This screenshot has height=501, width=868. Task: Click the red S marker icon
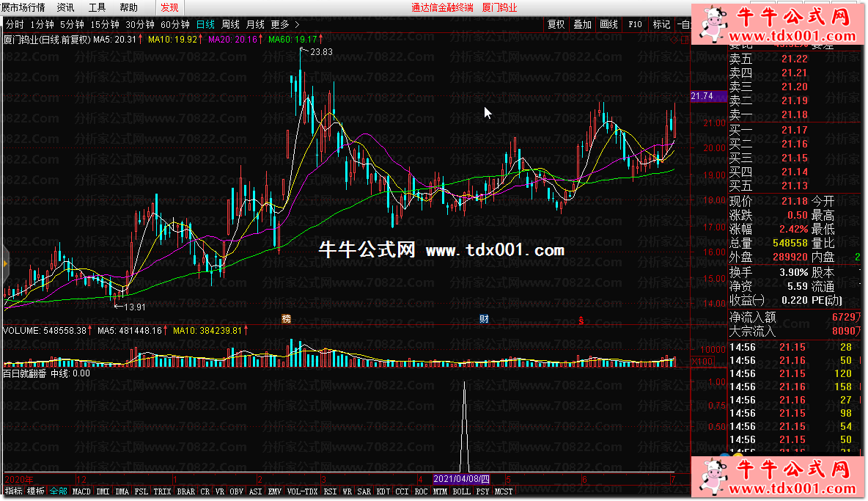pyautogui.click(x=581, y=319)
